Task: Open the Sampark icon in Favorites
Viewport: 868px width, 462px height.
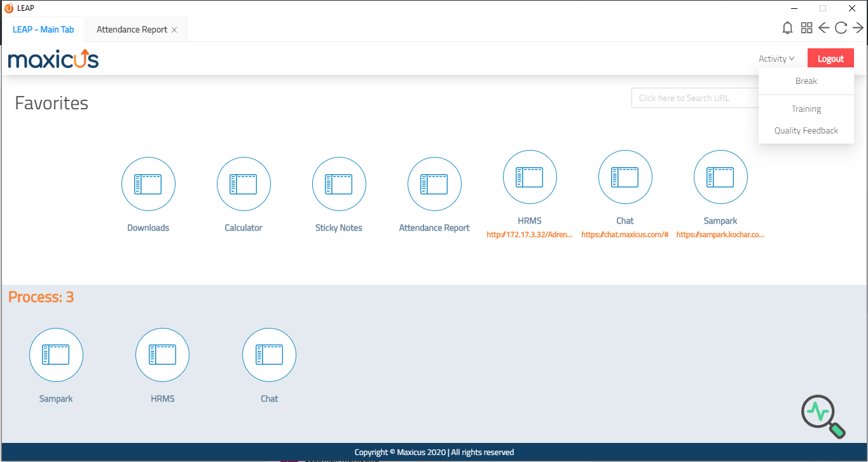Action: coord(720,177)
